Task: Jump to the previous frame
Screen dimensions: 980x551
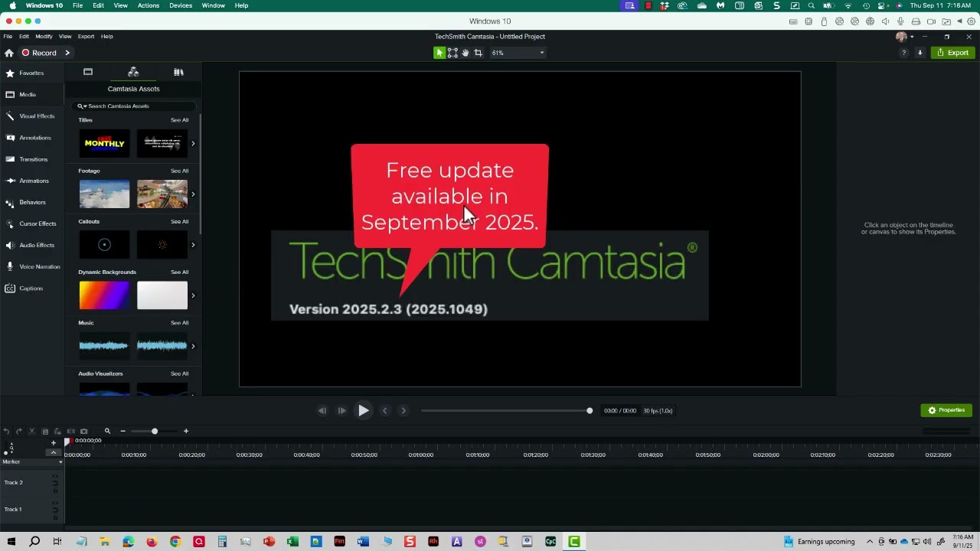Action: coord(322,411)
